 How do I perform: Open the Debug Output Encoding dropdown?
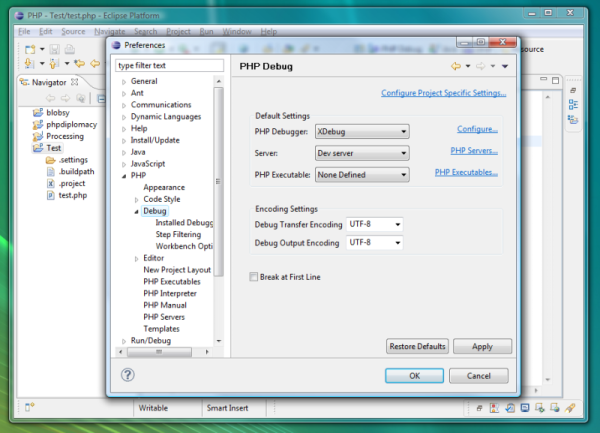point(374,243)
